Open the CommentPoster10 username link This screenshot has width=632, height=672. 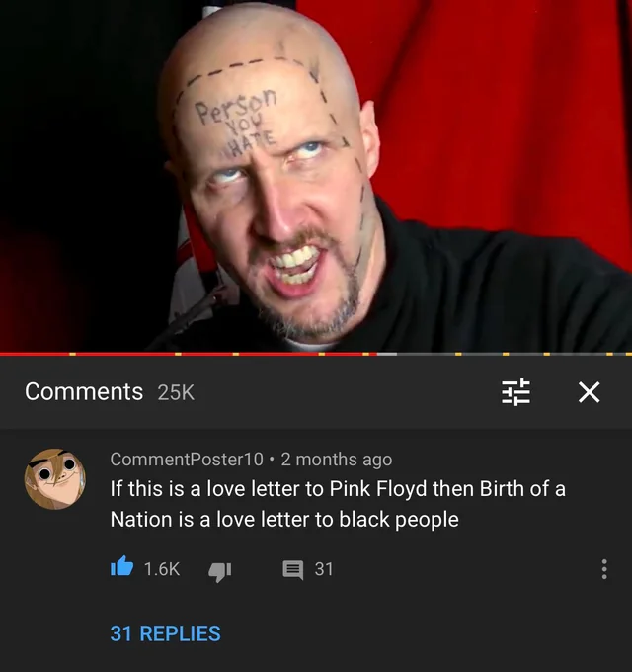point(187,459)
